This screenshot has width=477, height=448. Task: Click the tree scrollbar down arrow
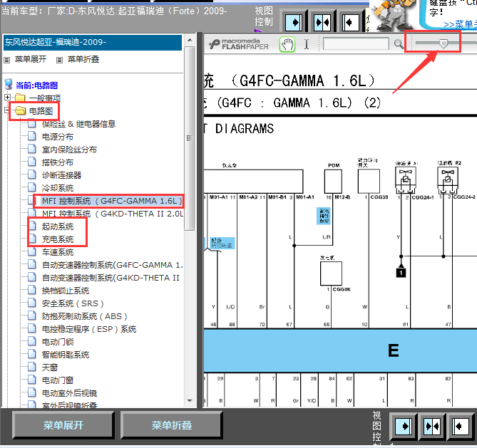pyautogui.click(x=190, y=401)
